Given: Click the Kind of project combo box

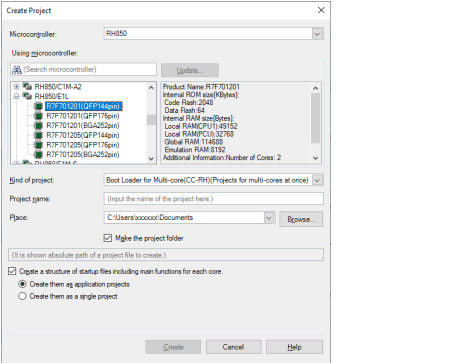Looking at the screenshot, I should (x=213, y=180).
